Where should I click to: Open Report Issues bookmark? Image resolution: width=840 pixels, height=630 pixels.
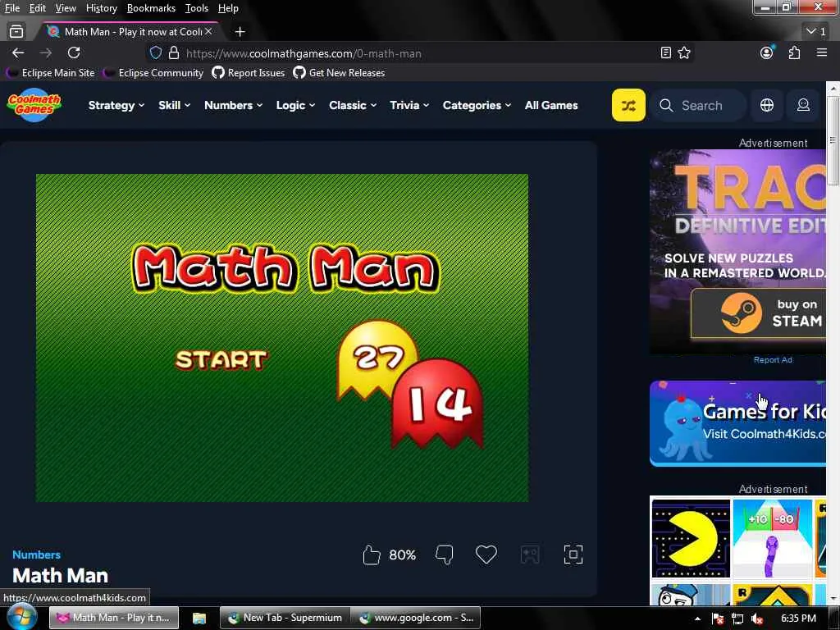[x=248, y=72]
